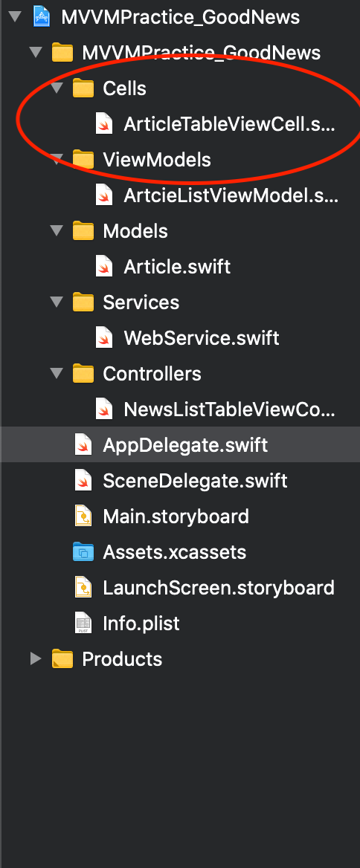Click the blue Assets.xcassets folder icon

(x=83, y=552)
